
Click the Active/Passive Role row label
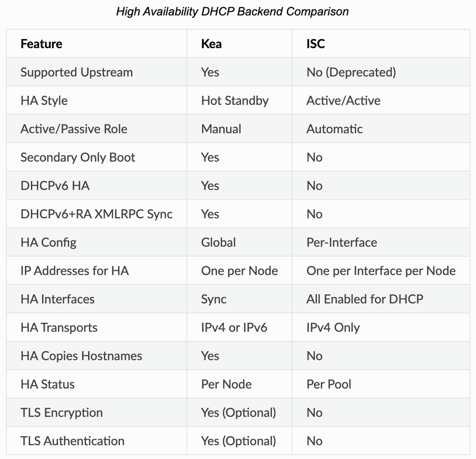click(x=74, y=129)
